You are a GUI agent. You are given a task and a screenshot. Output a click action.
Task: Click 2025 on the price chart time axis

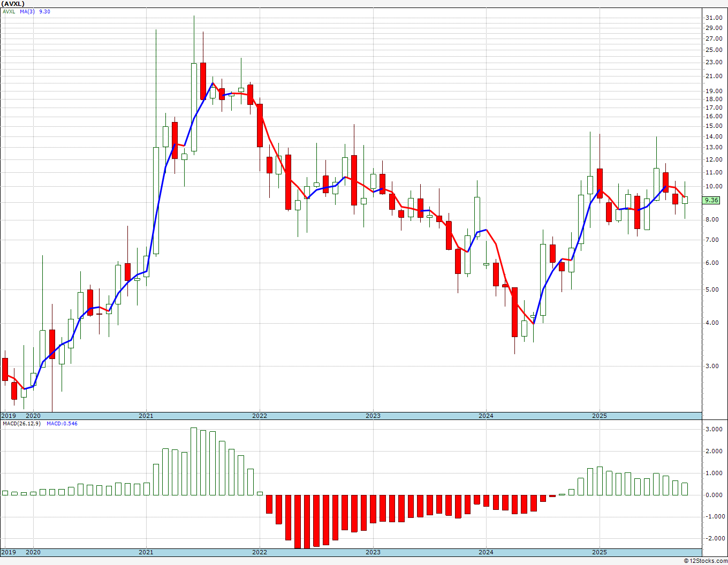click(600, 416)
